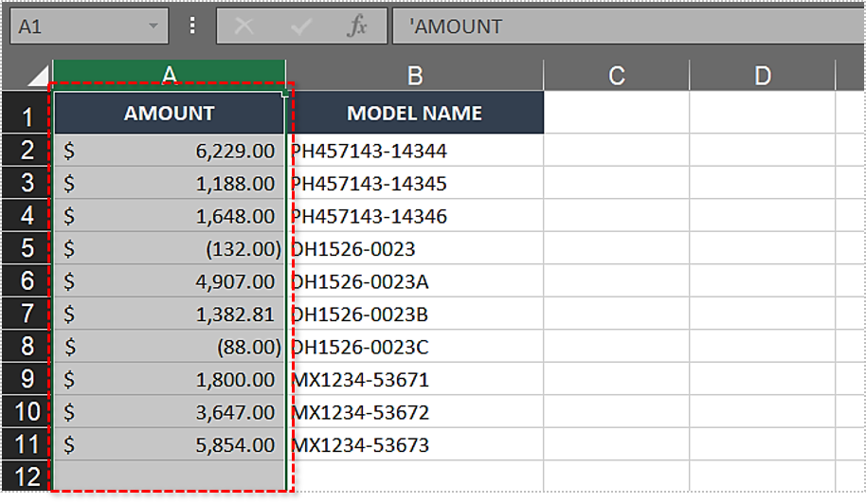Select the cell with 1,800.00
Image resolution: width=866 pixels, height=504 pixels.
click(x=169, y=379)
